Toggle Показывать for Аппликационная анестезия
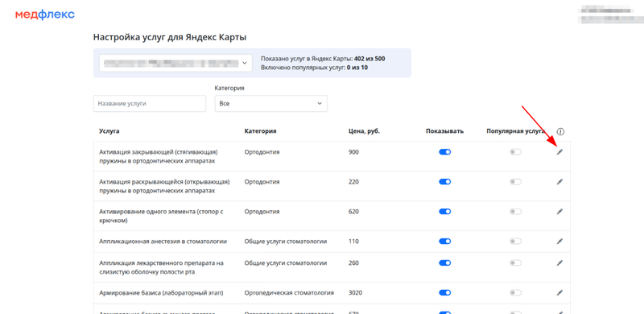The width and height of the screenshot is (644, 314). (445, 242)
